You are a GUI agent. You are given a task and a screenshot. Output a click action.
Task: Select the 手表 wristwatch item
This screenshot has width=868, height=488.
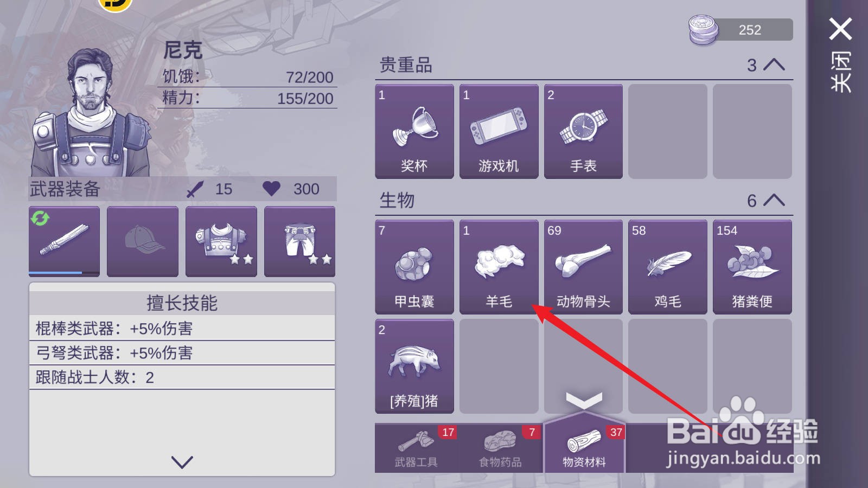click(x=583, y=131)
